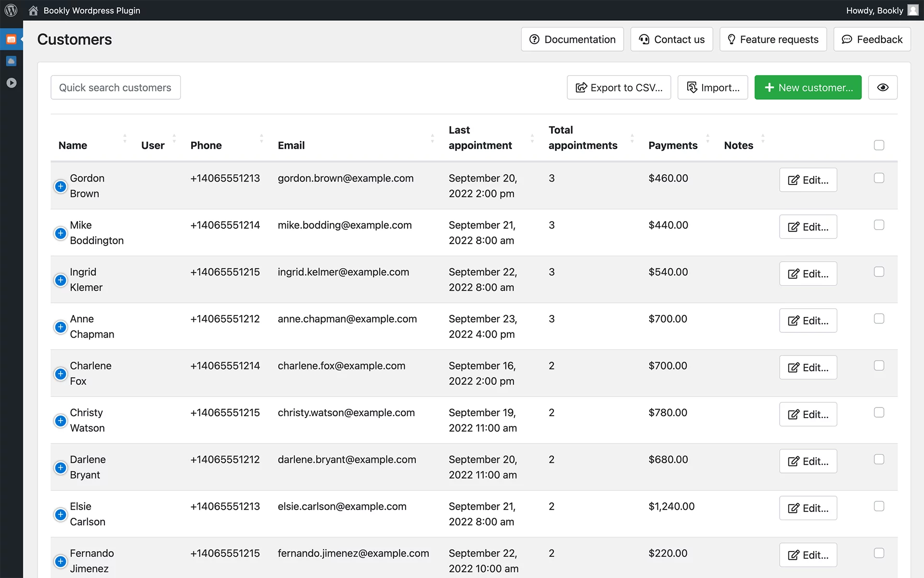
Task: Click the $1,240.00 payment value
Action: tap(671, 506)
